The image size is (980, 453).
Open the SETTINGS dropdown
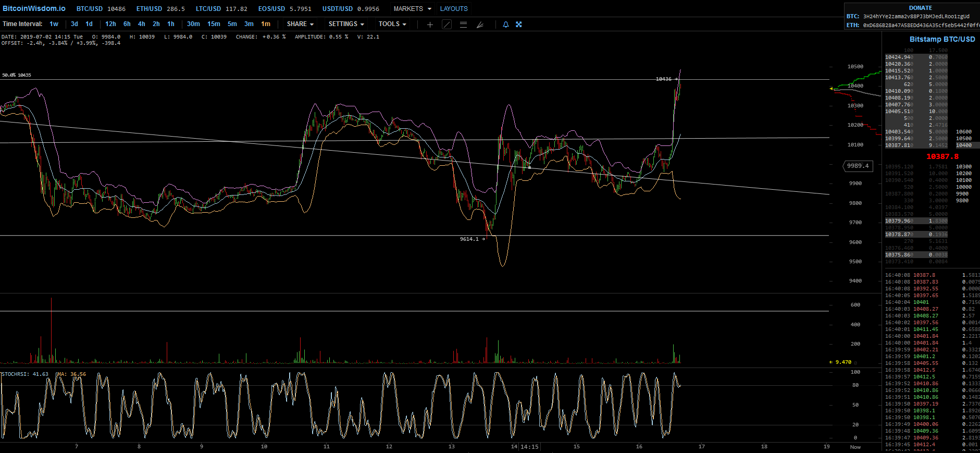pos(346,24)
